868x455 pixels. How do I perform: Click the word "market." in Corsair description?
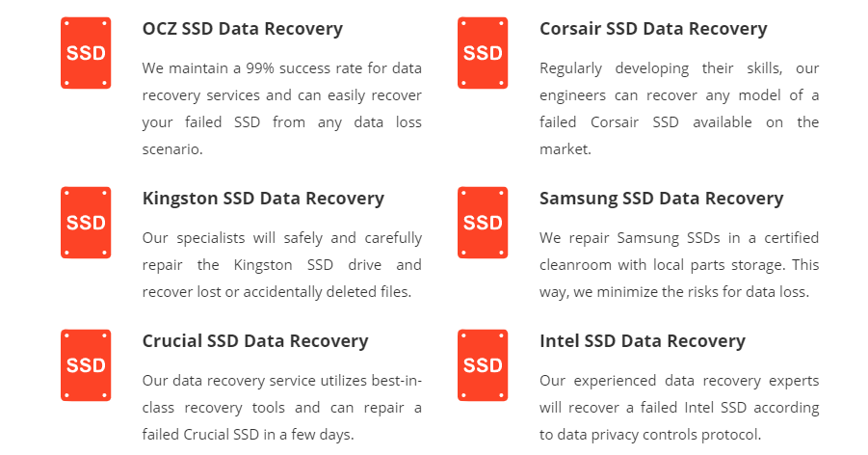(x=566, y=149)
